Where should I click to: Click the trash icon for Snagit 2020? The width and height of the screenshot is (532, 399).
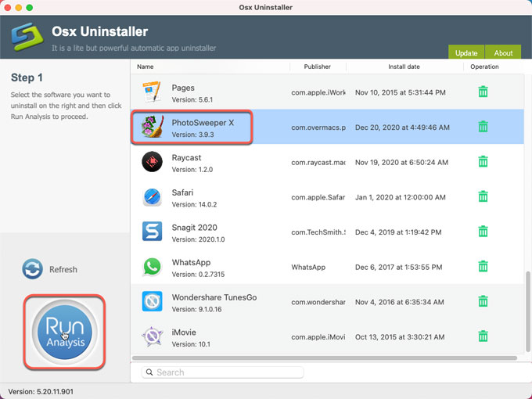[x=483, y=232]
